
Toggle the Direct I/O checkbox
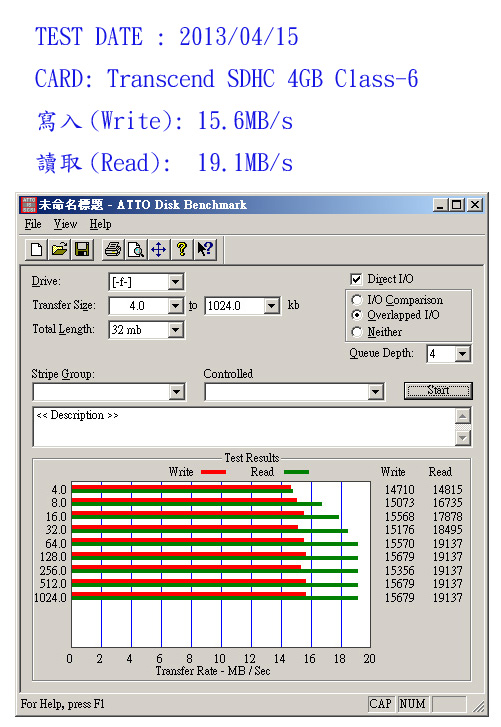click(x=356, y=279)
